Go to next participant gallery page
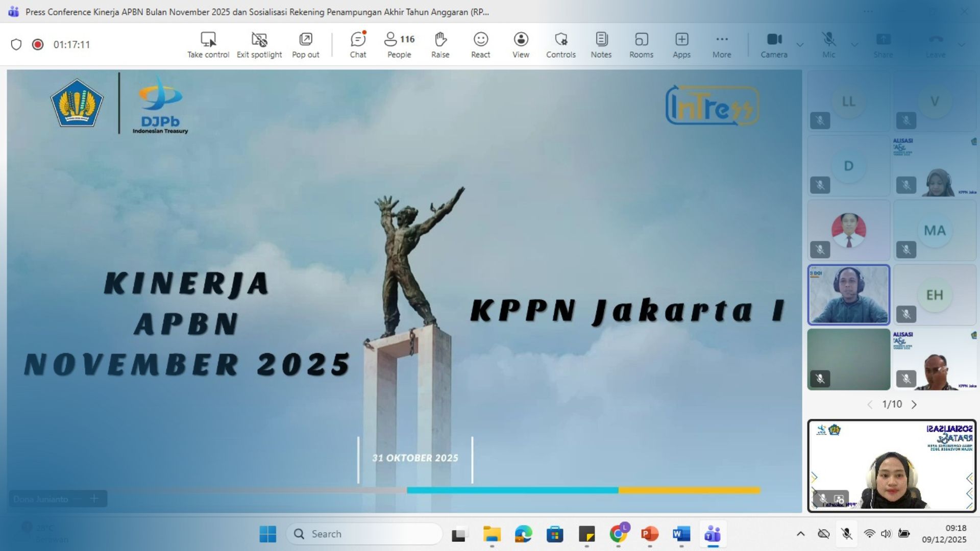 pyautogui.click(x=914, y=405)
